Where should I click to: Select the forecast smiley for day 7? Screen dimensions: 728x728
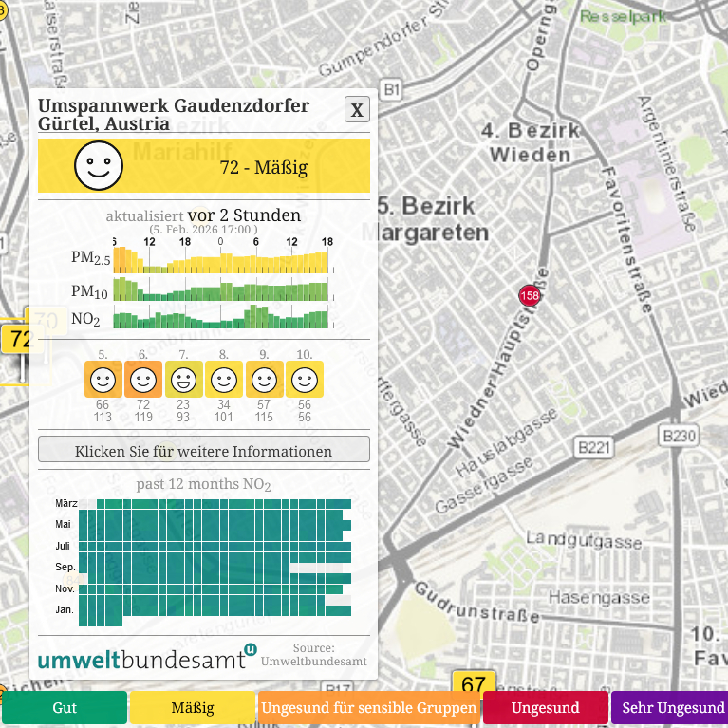[183, 380]
